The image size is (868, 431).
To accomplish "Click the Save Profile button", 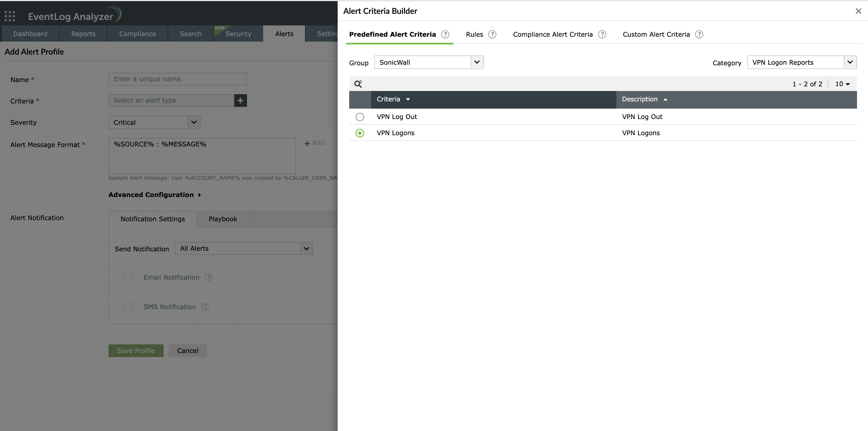I will click(x=136, y=351).
